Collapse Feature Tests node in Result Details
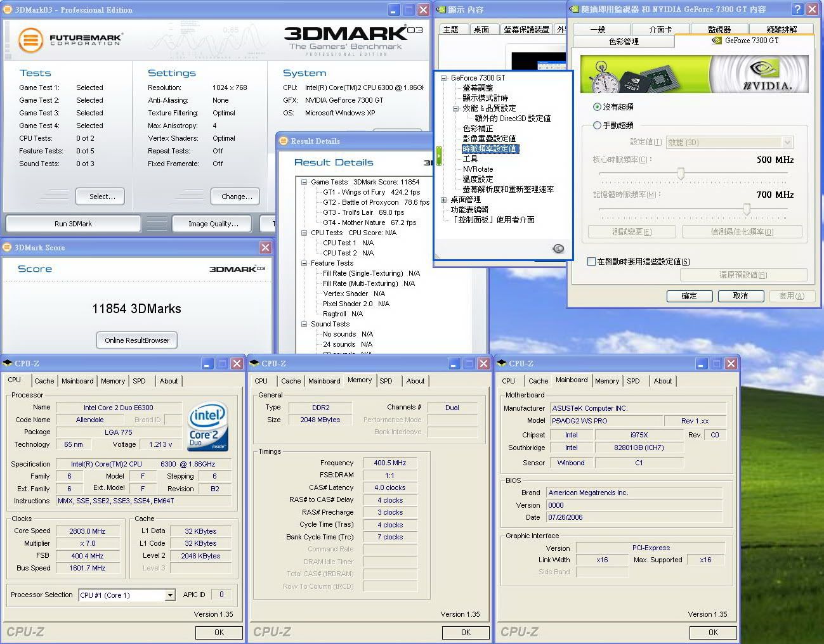Screen dimensions: 824x644 [304, 263]
